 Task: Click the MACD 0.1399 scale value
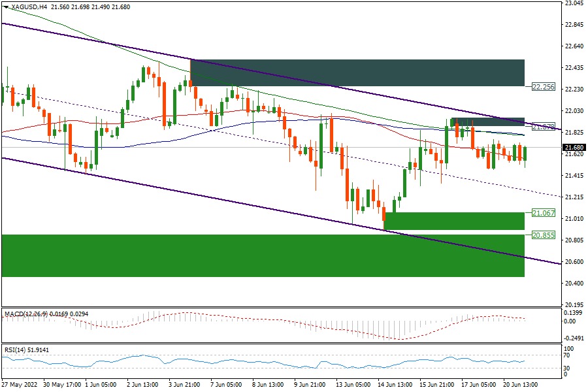tap(574, 314)
